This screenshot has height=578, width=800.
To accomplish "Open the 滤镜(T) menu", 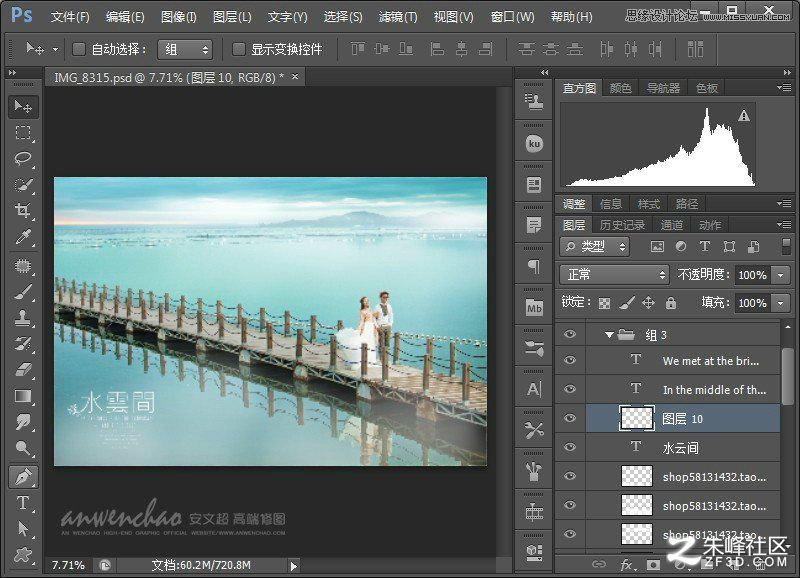I will click(398, 17).
